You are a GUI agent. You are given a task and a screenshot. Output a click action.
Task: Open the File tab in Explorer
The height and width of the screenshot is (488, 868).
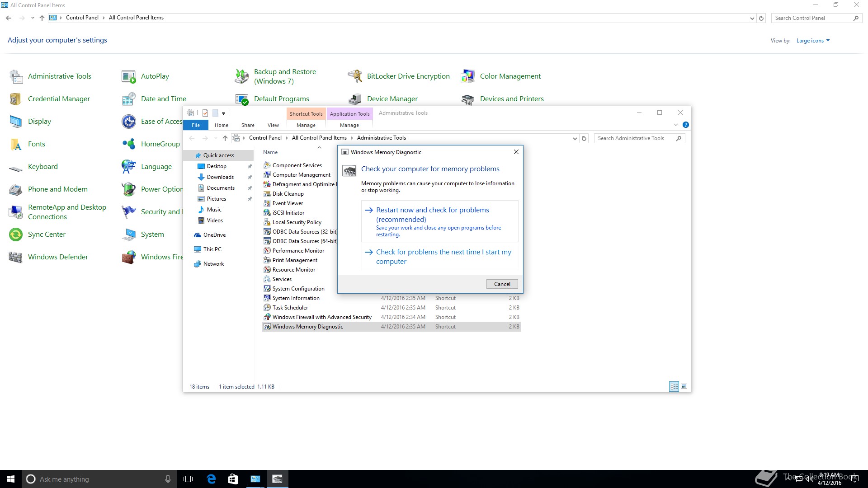pos(196,125)
